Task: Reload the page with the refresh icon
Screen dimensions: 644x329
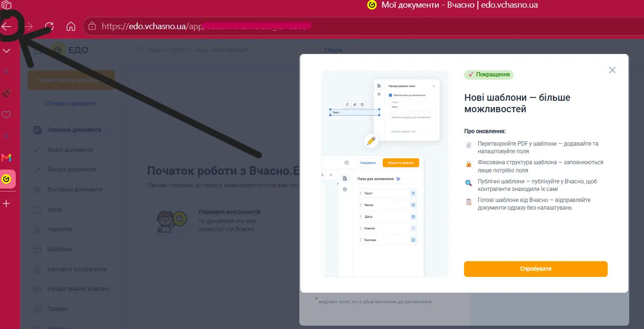Action: [49, 27]
